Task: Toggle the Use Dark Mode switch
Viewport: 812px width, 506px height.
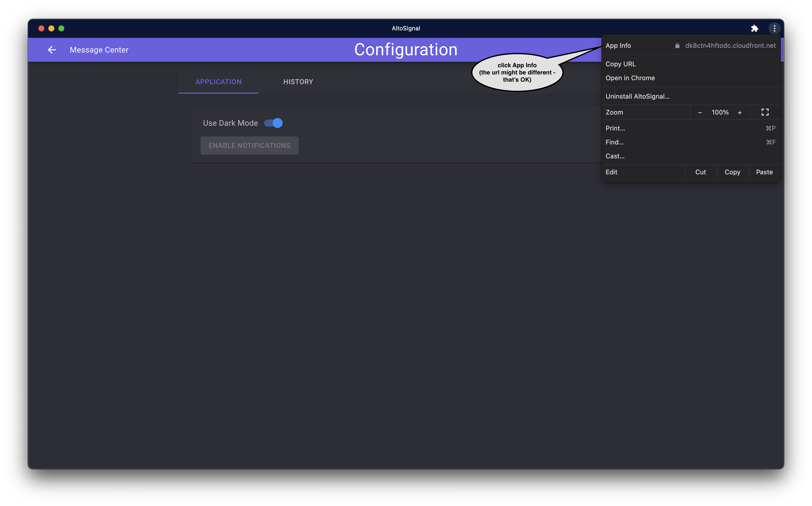Action: (274, 123)
